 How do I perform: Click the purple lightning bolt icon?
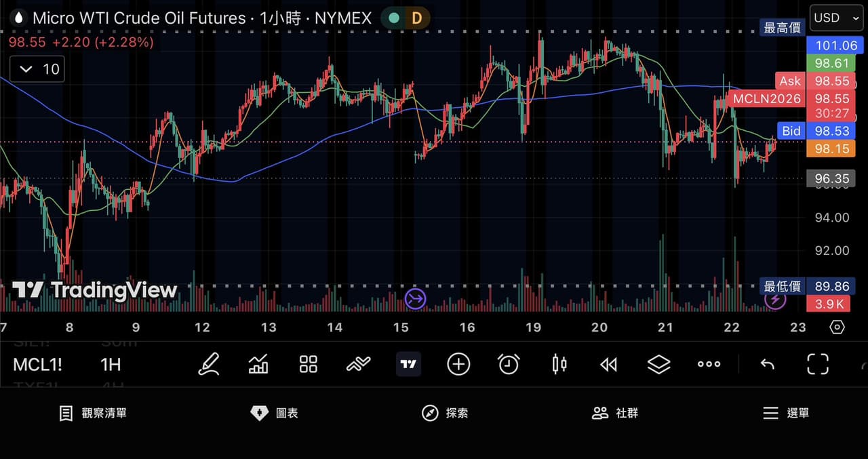(775, 298)
